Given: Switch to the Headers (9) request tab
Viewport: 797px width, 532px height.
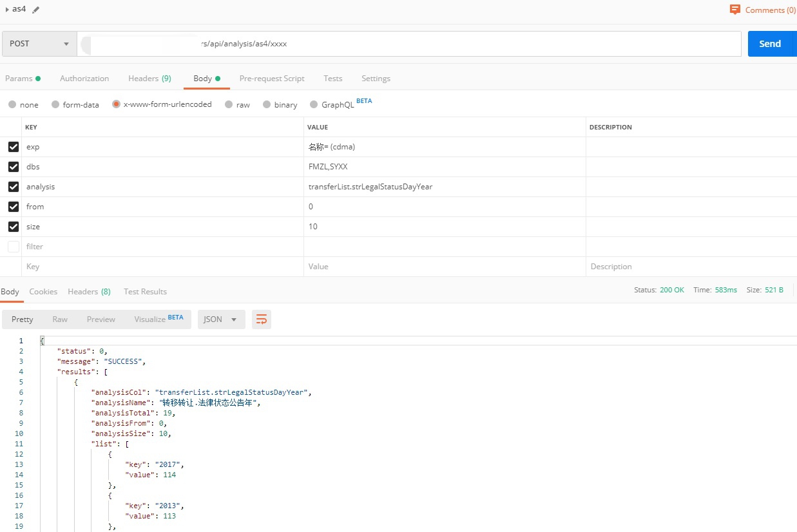Looking at the screenshot, I should [149, 79].
